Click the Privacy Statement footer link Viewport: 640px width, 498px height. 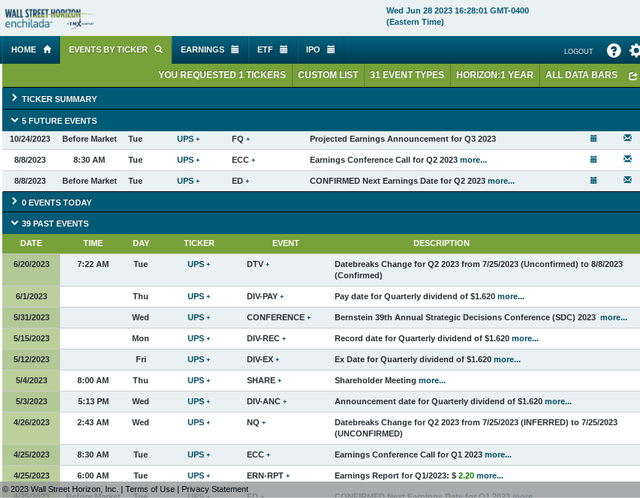tap(215, 489)
